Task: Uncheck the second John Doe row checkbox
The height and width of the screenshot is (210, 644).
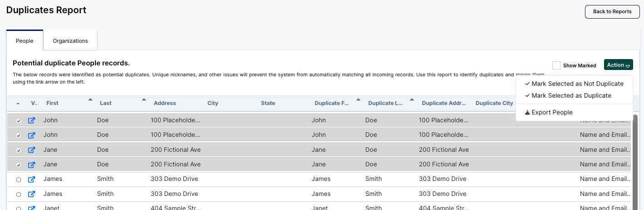Action: coord(19,136)
